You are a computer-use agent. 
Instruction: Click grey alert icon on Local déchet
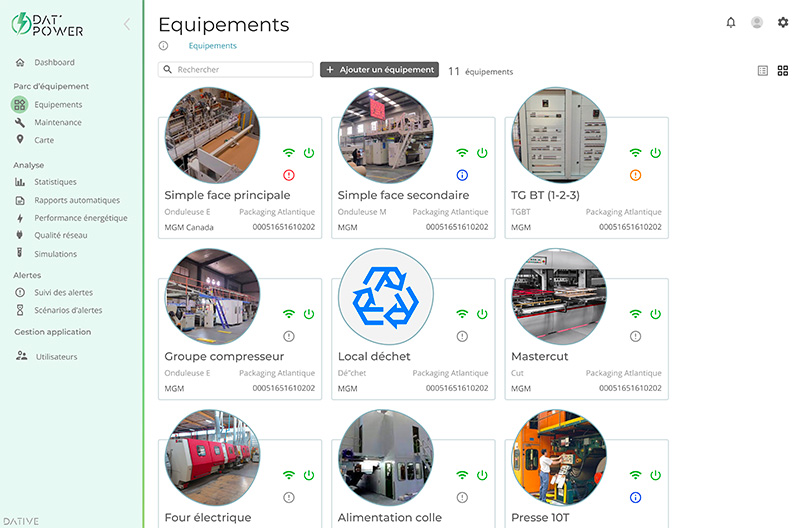[x=462, y=336]
